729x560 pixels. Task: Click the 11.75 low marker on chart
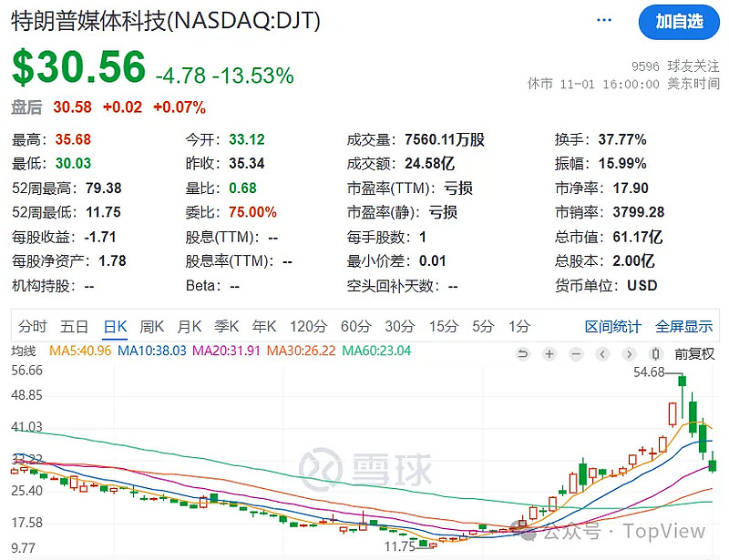400,546
